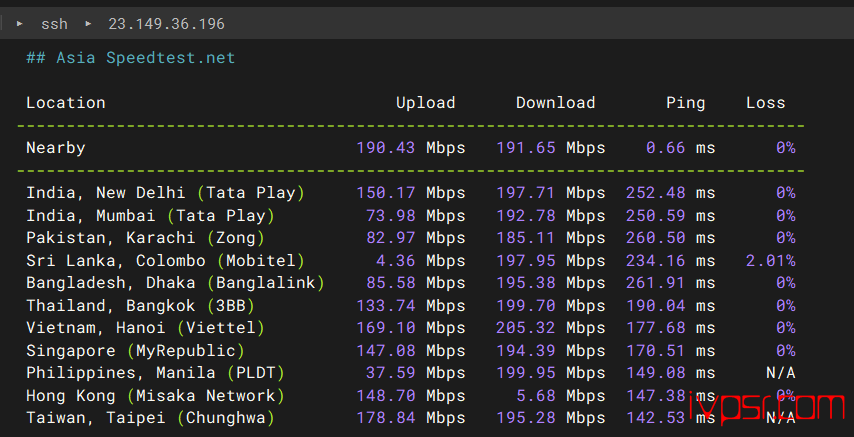854x437 pixels.
Task: Click Hanoi ping value 177.68
Action: point(655,328)
